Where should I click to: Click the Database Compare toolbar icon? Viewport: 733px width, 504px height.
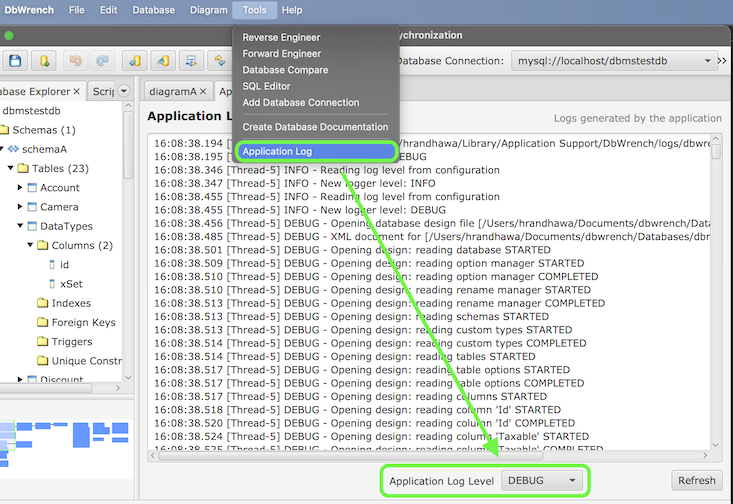coord(191,61)
